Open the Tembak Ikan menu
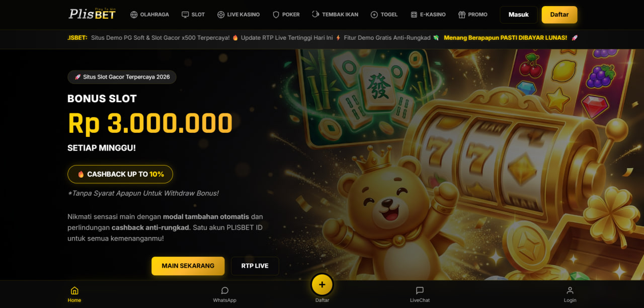644x308 pixels. point(335,15)
